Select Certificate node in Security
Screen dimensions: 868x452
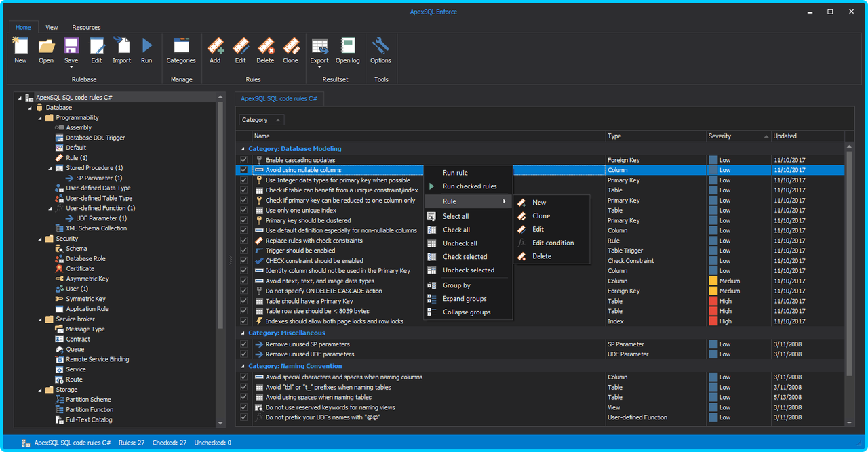pos(80,268)
